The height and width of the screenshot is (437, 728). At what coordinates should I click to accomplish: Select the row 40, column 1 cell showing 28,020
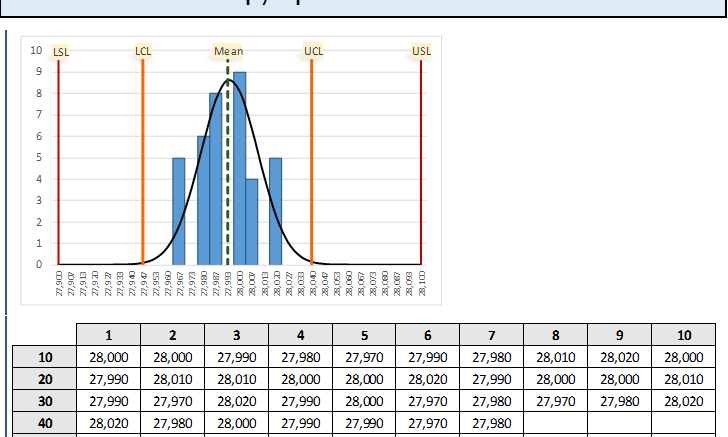click(x=109, y=424)
